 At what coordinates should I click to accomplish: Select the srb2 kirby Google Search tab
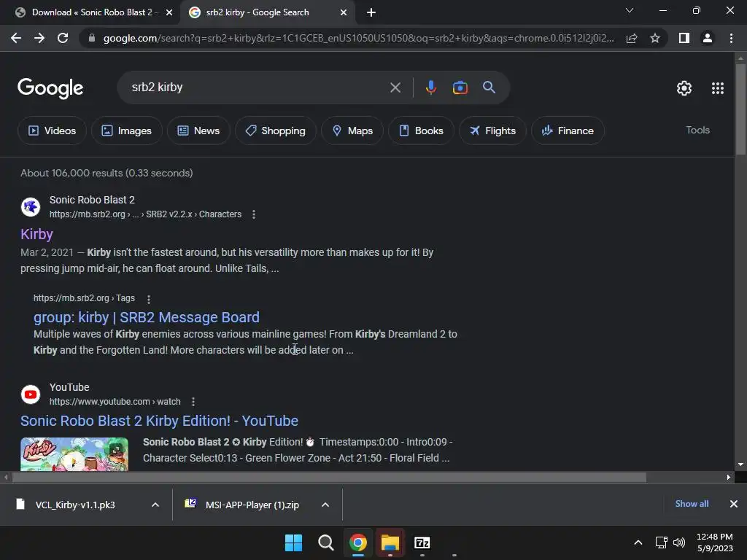click(267, 13)
